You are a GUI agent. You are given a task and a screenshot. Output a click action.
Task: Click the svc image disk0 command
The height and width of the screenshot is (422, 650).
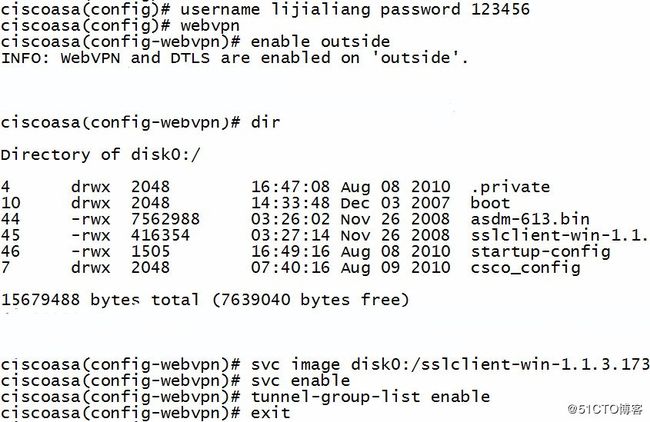[x=450, y=364]
